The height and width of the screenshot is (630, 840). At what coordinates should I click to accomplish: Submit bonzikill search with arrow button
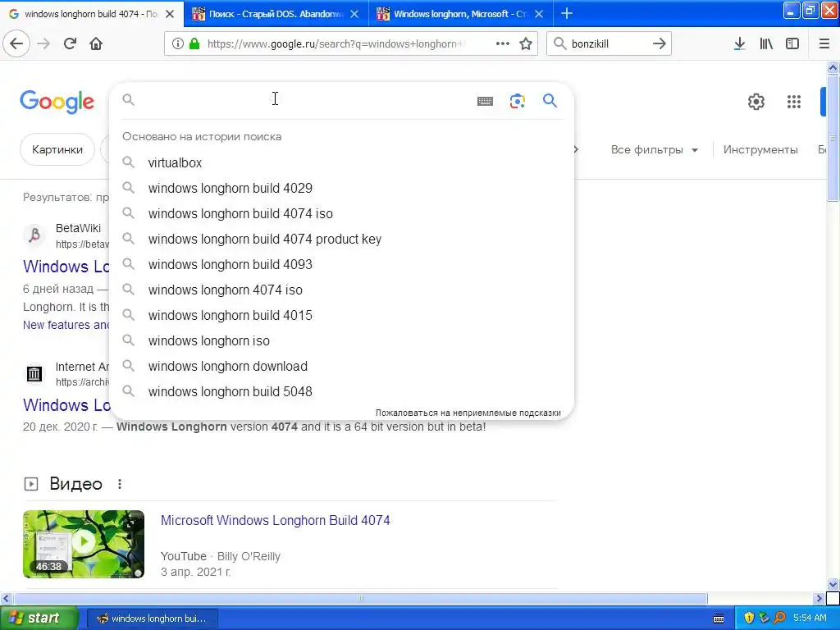pyautogui.click(x=660, y=43)
